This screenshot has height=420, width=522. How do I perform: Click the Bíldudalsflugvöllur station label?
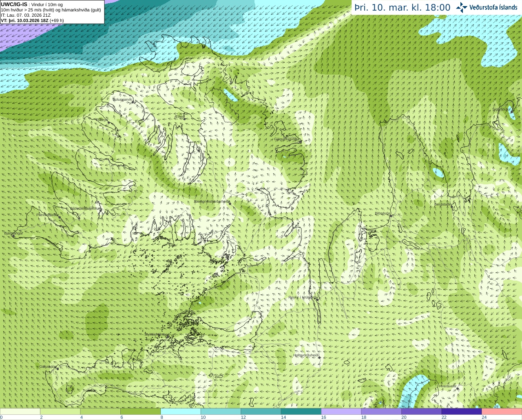tap(85, 208)
